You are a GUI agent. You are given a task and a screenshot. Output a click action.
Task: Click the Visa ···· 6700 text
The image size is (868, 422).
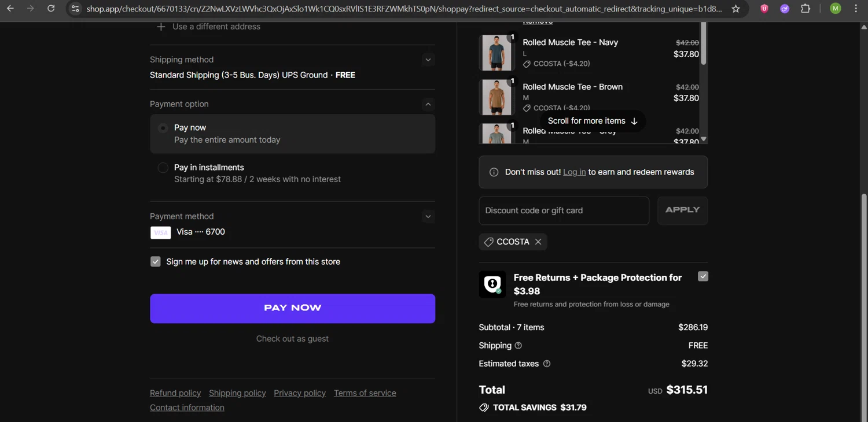click(x=201, y=232)
